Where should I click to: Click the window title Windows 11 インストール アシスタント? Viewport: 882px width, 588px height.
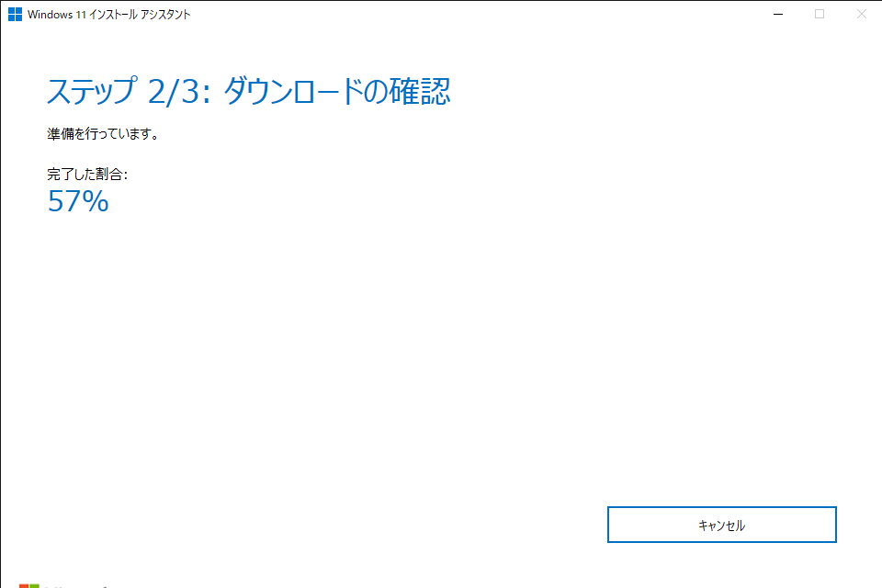(x=109, y=15)
